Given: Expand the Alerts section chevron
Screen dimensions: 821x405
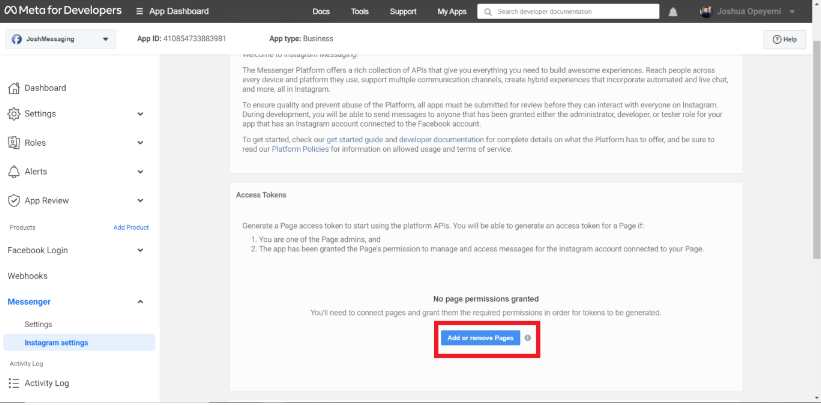Looking at the screenshot, I should (140, 171).
